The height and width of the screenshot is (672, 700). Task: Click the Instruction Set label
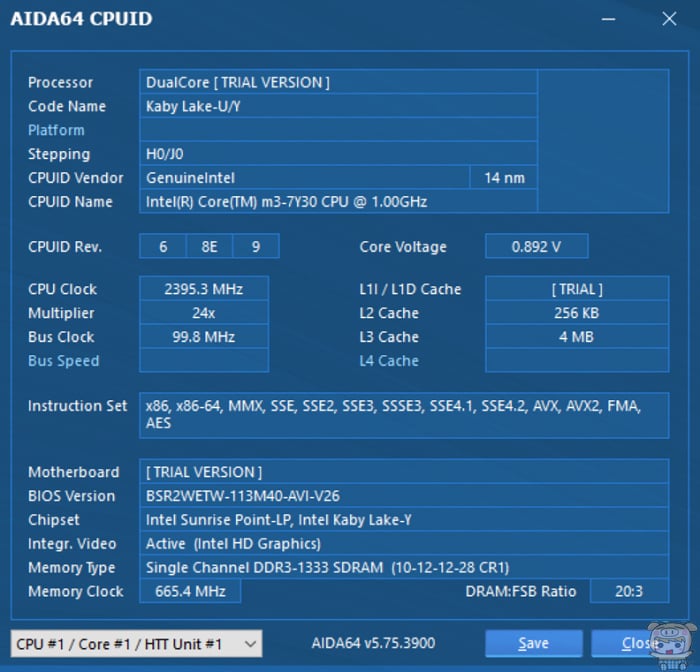(77, 405)
